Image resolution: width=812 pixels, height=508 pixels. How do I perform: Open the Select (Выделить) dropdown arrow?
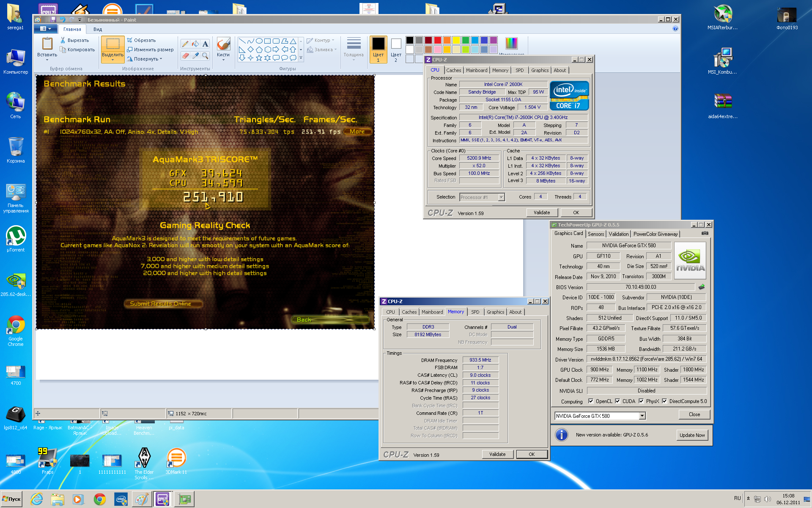coord(112,60)
